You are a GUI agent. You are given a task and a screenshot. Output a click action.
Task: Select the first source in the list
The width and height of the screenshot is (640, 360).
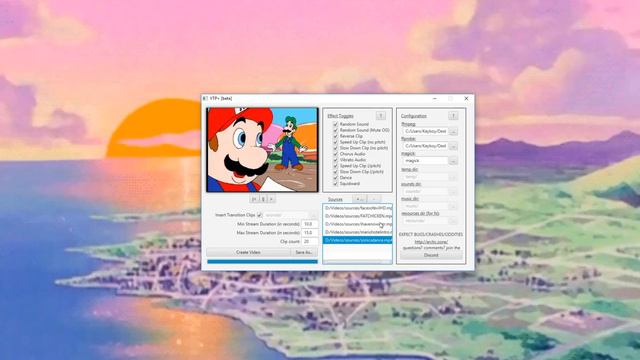click(358, 208)
